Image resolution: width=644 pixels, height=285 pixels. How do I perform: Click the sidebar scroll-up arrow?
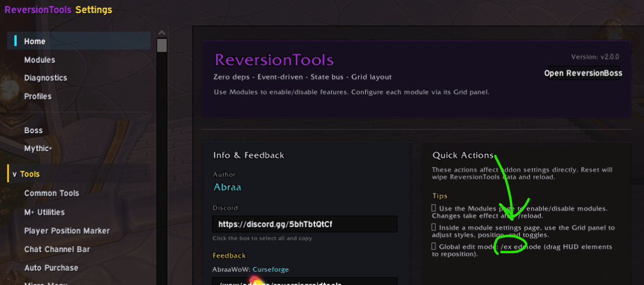[162, 33]
